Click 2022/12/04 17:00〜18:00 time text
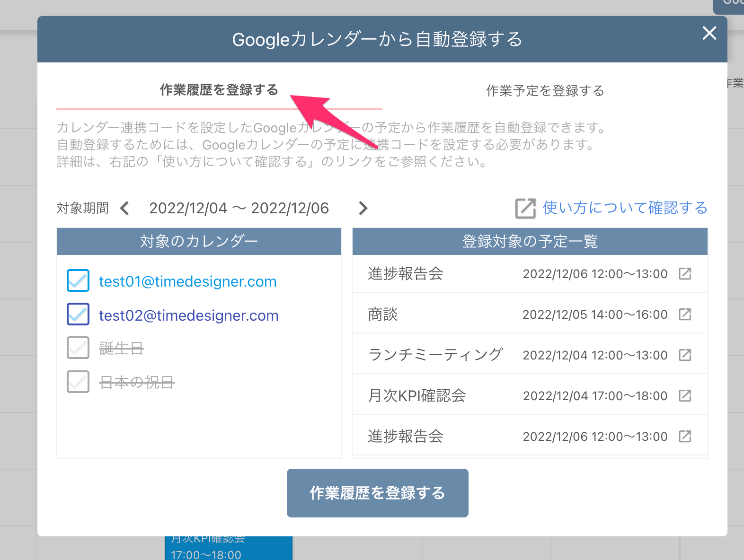 pos(595,396)
